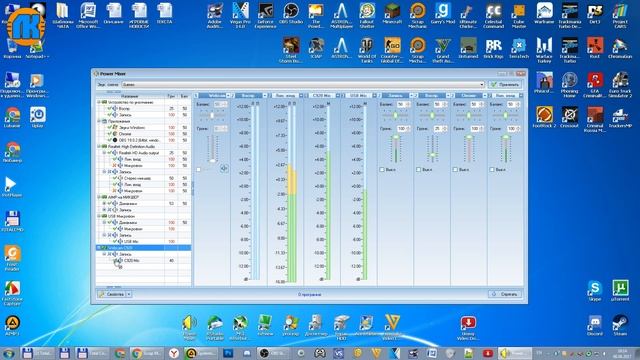Click the Грм column header
Image resolution: width=640 pixels, height=360 pixels.
(171, 96)
